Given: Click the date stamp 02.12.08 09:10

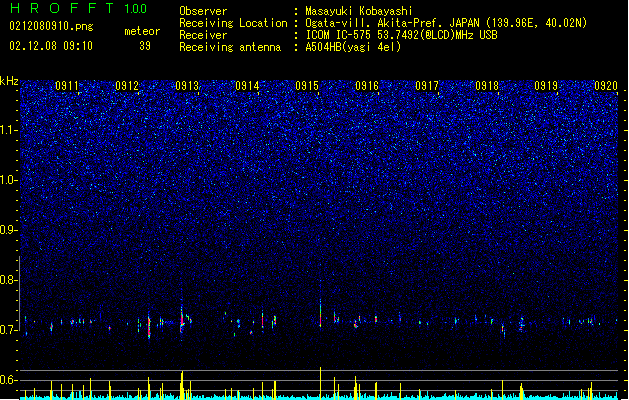Looking at the screenshot, I should click(51, 46).
